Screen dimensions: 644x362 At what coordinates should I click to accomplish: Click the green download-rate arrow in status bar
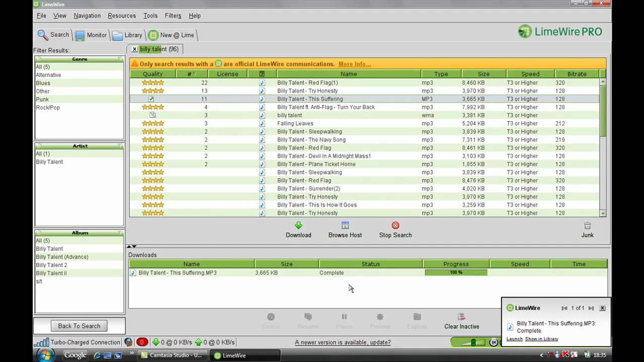155,342
